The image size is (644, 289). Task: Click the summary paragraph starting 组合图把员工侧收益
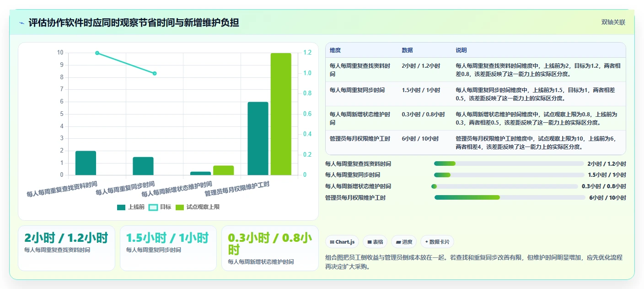pyautogui.click(x=474, y=262)
